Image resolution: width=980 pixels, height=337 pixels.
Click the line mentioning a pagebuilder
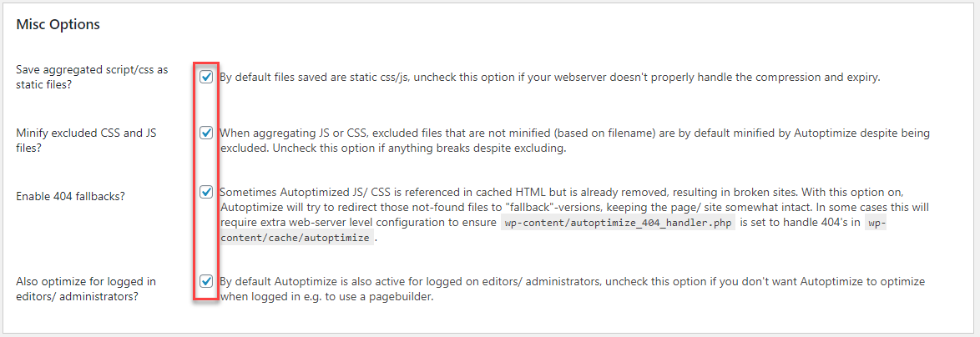coord(326,297)
